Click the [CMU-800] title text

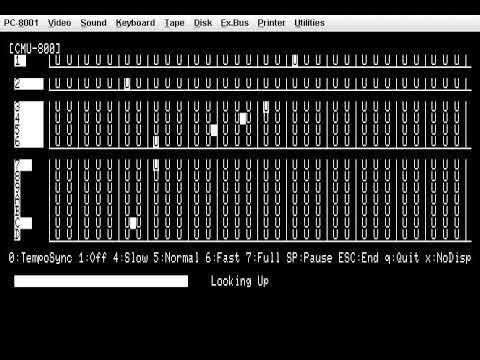pyautogui.click(x=35, y=49)
